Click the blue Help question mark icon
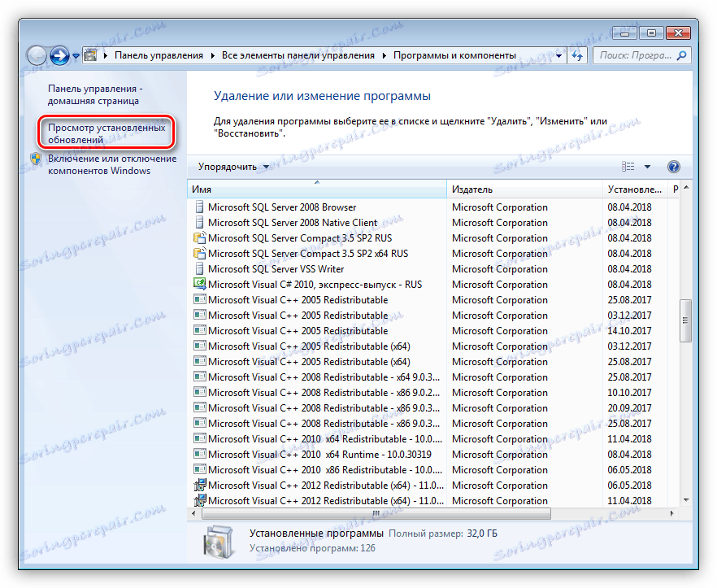This screenshot has height=588, width=717. 674,167
